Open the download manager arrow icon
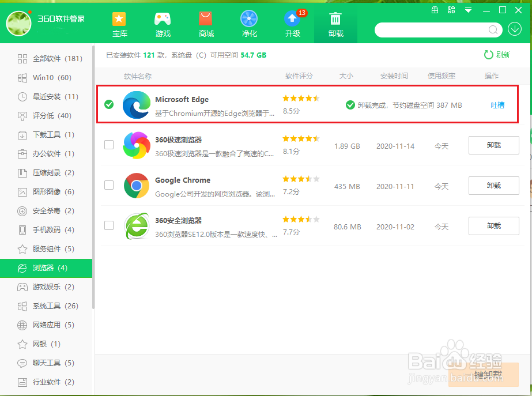532x396 pixels. coord(514,29)
